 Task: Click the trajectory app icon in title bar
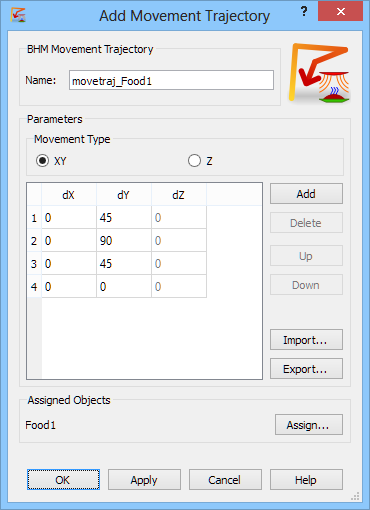coord(18,15)
